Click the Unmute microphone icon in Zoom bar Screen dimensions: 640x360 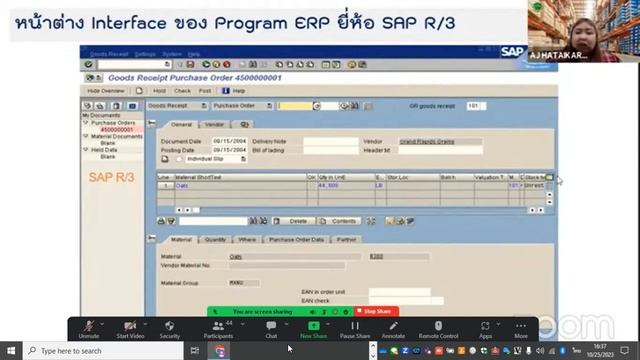tap(89, 326)
